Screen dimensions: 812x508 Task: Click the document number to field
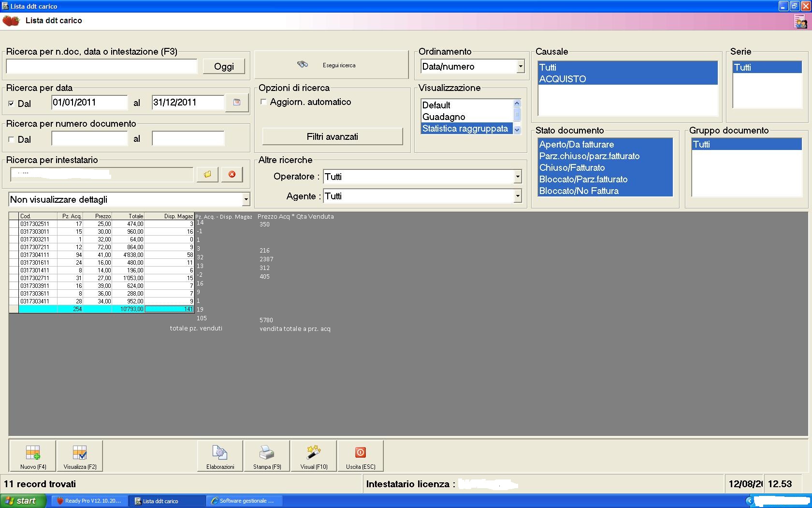[188, 138]
